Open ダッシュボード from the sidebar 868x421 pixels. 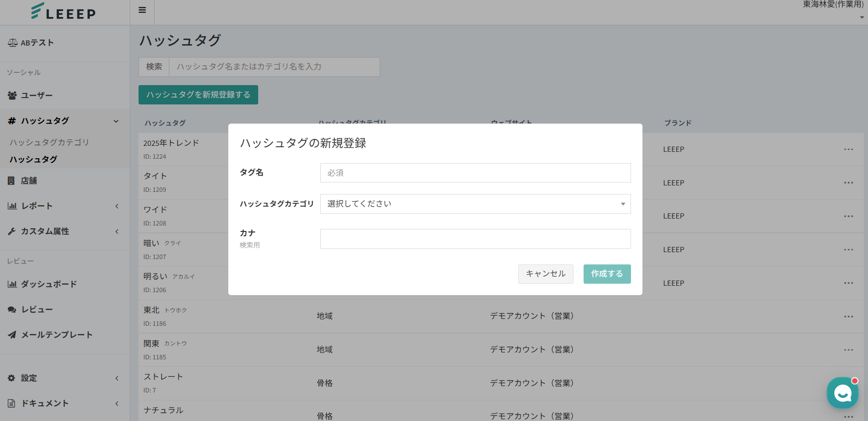[x=49, y=284]
